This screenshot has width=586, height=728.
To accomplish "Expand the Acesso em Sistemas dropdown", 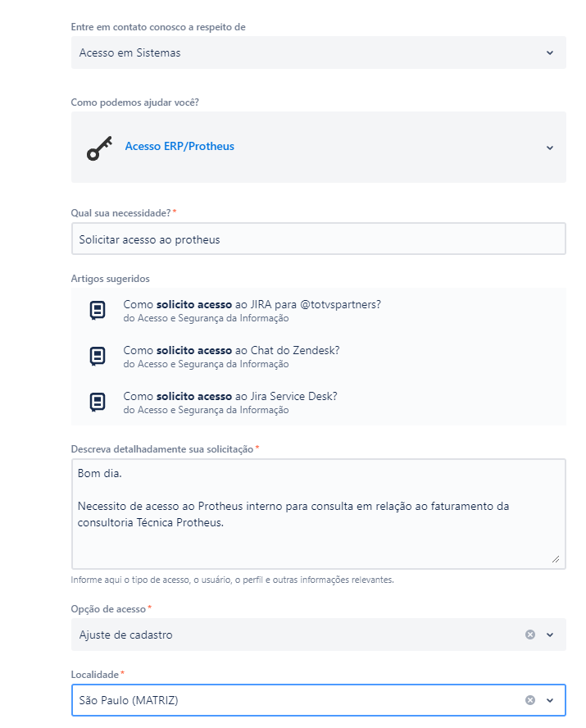I will point(550,52).
